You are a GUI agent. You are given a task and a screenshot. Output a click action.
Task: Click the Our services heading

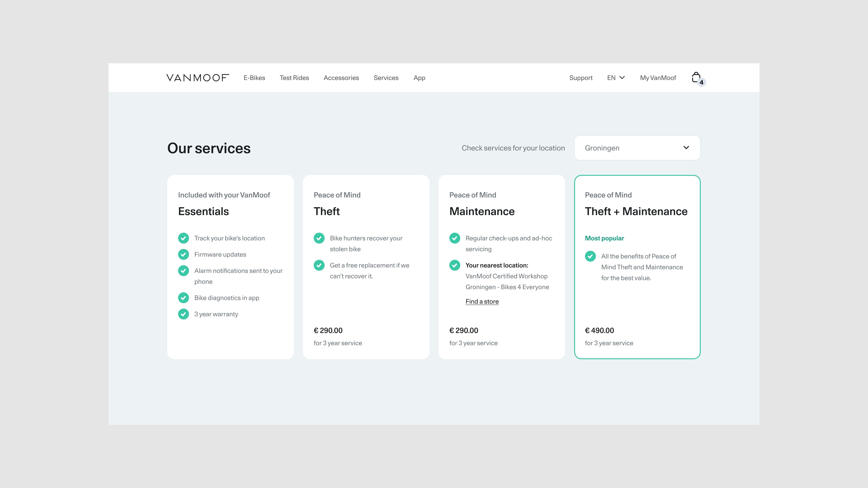pyautogui.click(x=209, y=148)
